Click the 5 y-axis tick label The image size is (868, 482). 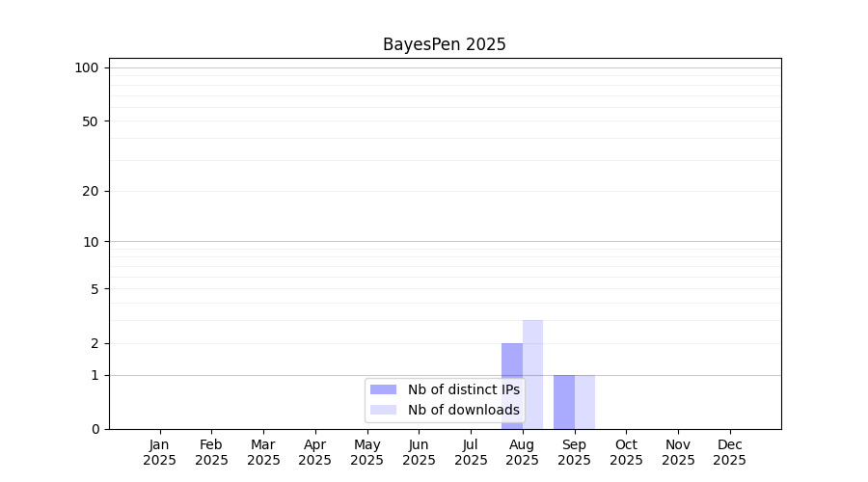pos(95,289)
